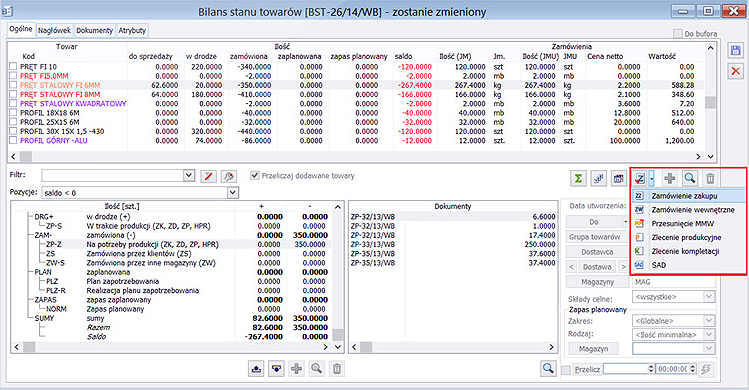Open the Rodzaj Ilość minimalna dropdown
Screen dimensions: 749x390
[x=708, y=335]
